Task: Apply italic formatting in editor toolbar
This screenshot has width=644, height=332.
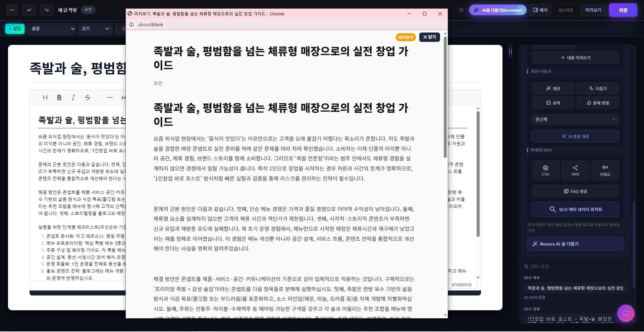Action: click(73, 97)
